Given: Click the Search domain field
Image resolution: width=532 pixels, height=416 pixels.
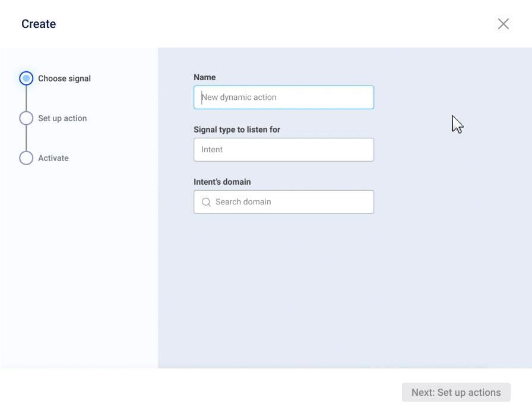Looking at the screenshot, I should (x=284, y=202).
